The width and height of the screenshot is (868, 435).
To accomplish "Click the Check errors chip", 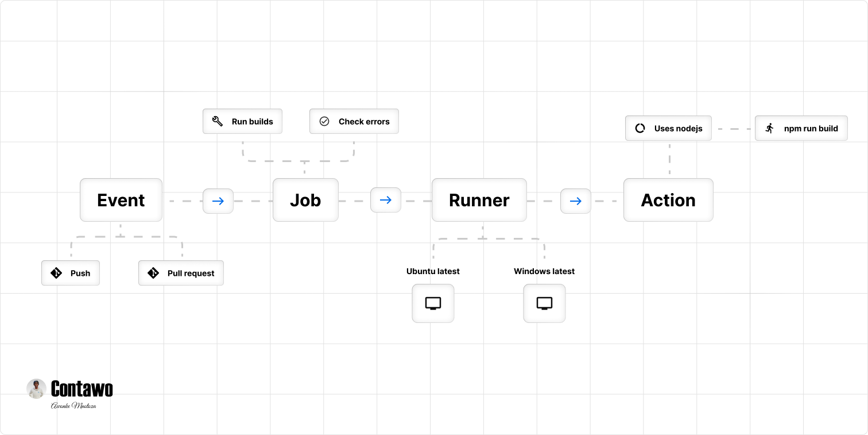I will point(354,121).
